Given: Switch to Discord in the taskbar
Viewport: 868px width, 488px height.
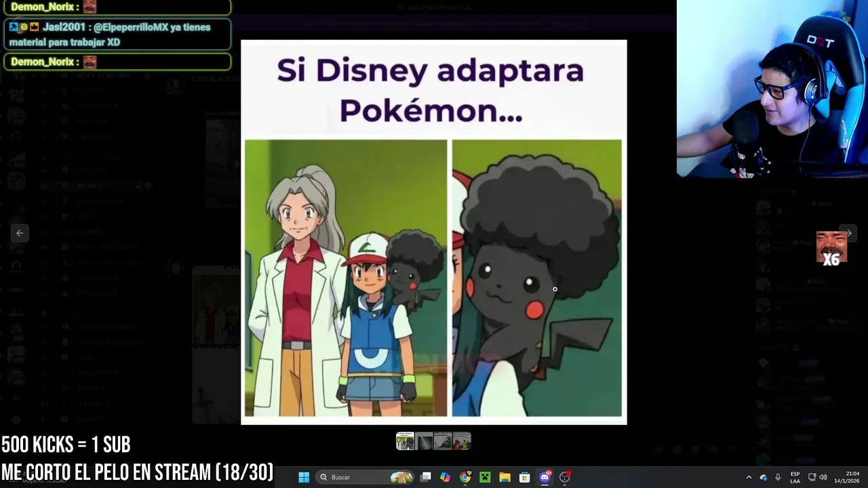Looking at the screenshot, I should [x=545, y=477].
